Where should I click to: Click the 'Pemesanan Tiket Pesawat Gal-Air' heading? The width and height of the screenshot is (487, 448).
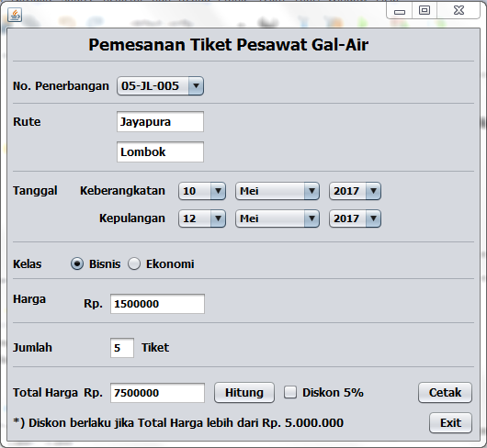coord(228,45)
